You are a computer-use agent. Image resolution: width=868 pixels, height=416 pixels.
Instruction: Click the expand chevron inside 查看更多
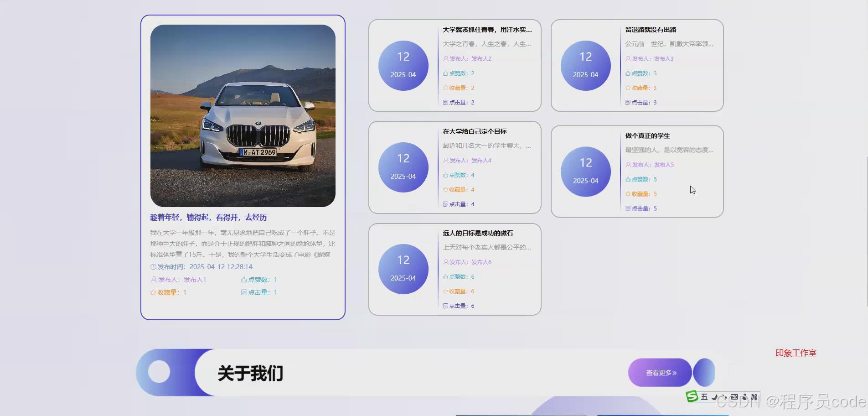675,372
